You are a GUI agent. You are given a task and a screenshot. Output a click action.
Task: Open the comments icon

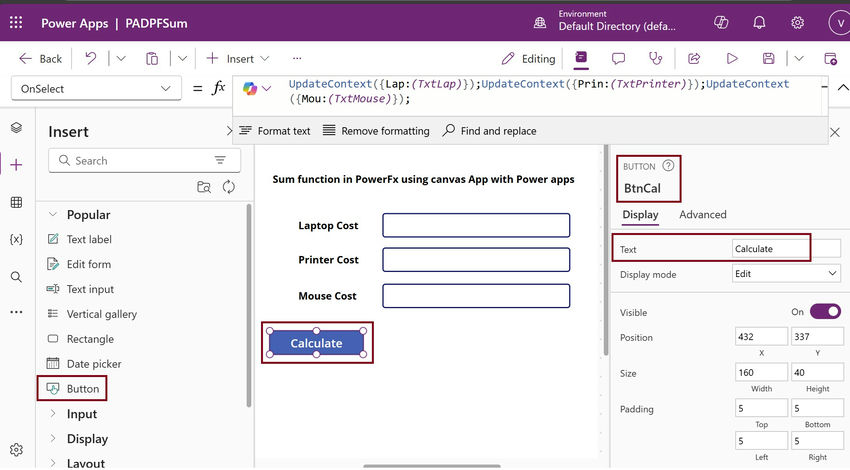point(618,59)
